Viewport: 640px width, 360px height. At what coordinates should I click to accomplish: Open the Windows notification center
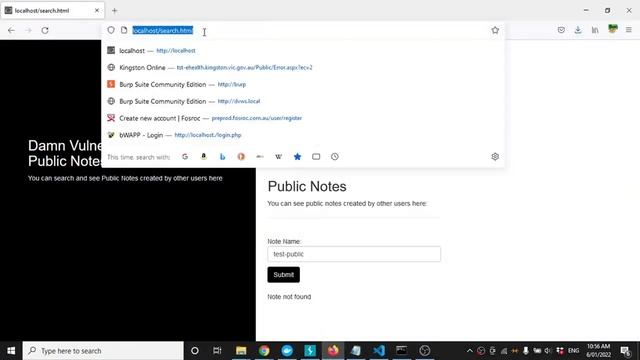pos(625,351)
